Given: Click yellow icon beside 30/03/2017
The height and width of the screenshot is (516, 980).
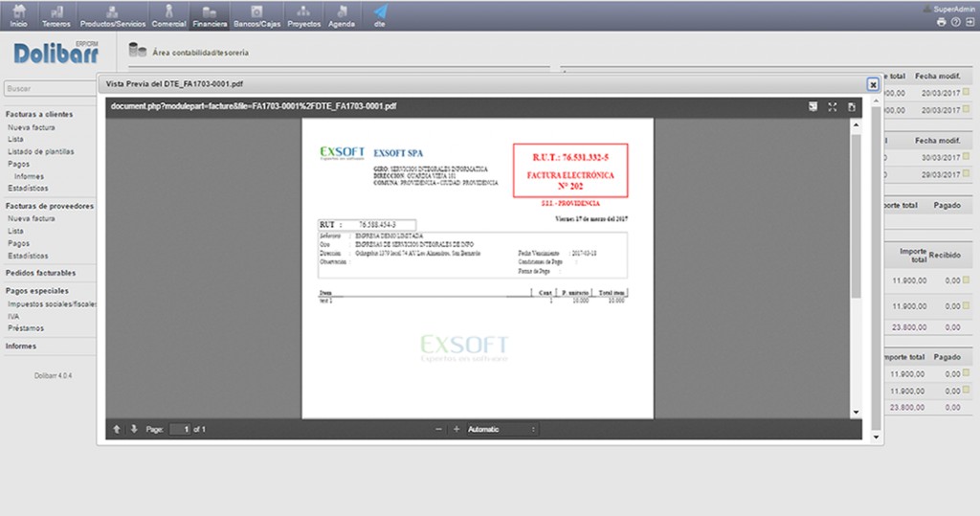Looking at the screenshot, I should (x=967, y=156).
